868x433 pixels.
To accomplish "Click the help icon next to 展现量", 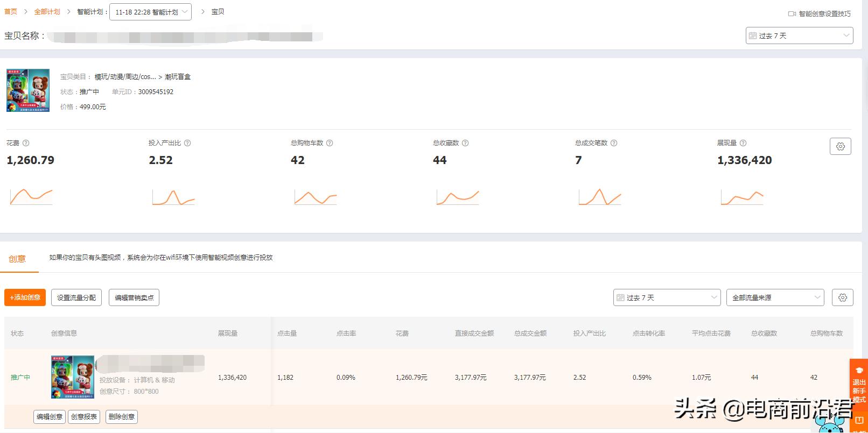I will point(743,143).
